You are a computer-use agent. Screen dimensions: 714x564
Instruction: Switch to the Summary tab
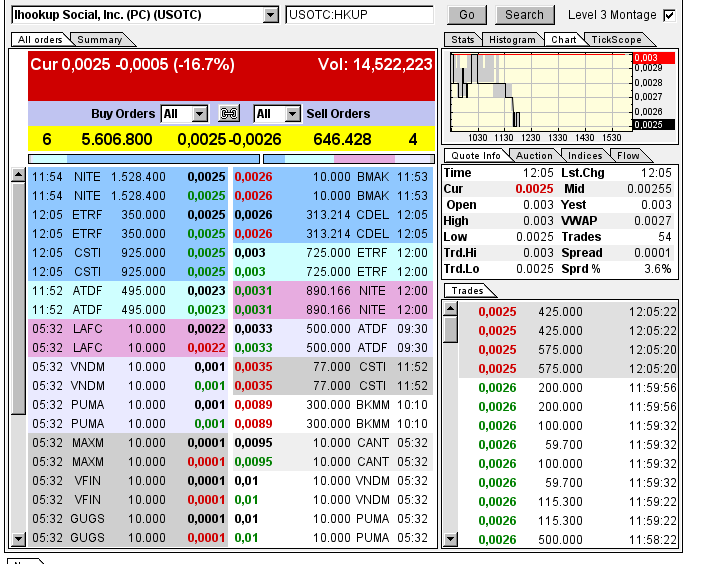(x=100, y=39)
